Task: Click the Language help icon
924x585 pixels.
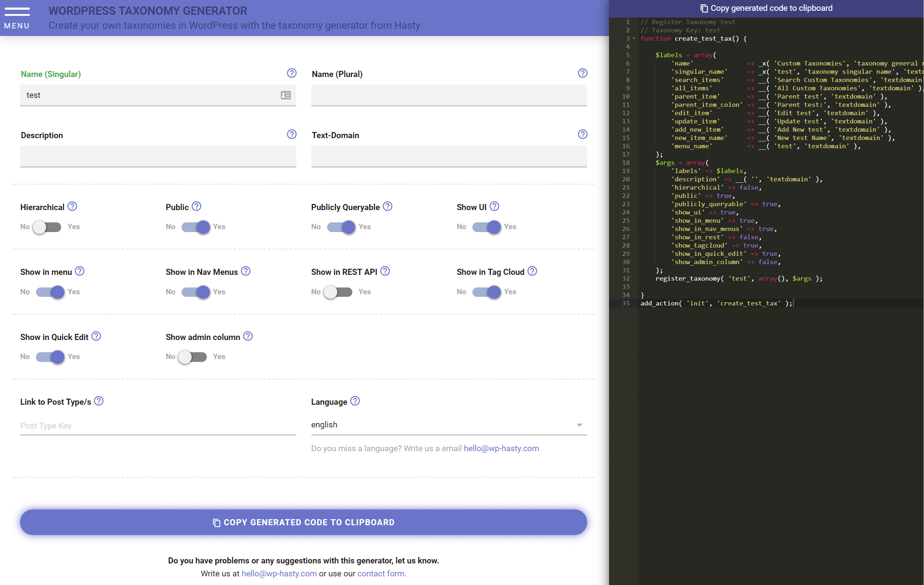Action: click(x=355, y=401)
